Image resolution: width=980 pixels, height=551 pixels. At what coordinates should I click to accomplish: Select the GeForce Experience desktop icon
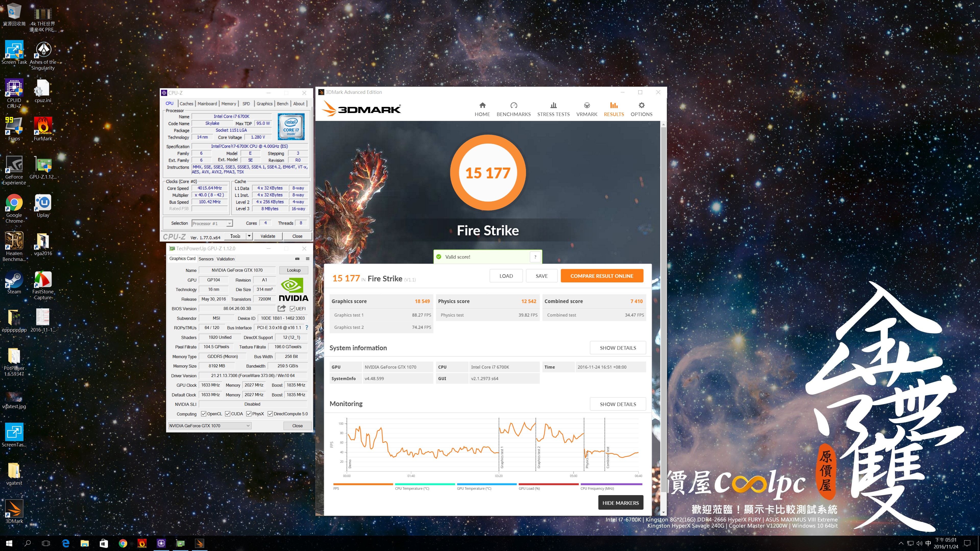(14, 170)
